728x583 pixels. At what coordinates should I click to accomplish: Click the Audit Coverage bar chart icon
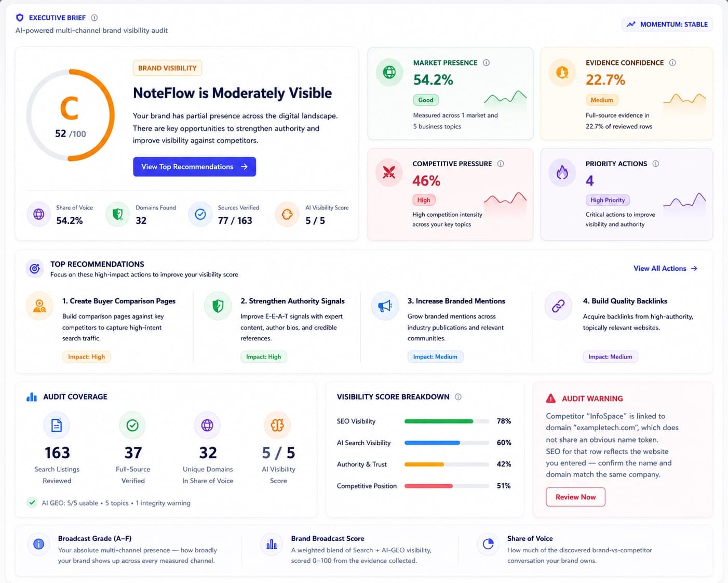(x=32, y=397)
